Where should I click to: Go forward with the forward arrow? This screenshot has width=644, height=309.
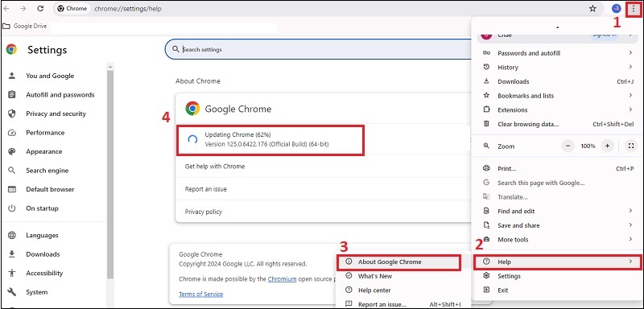(23, 9)
